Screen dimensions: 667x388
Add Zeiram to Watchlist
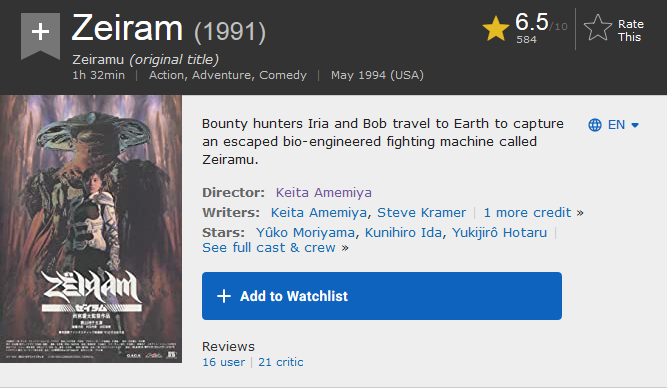(x=382, y=296)
